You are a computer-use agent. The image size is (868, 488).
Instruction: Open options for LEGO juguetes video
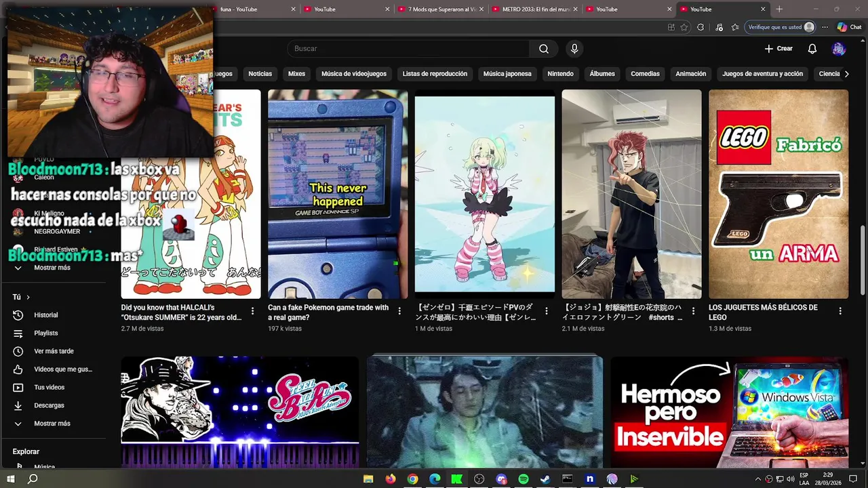pos(840,311)
